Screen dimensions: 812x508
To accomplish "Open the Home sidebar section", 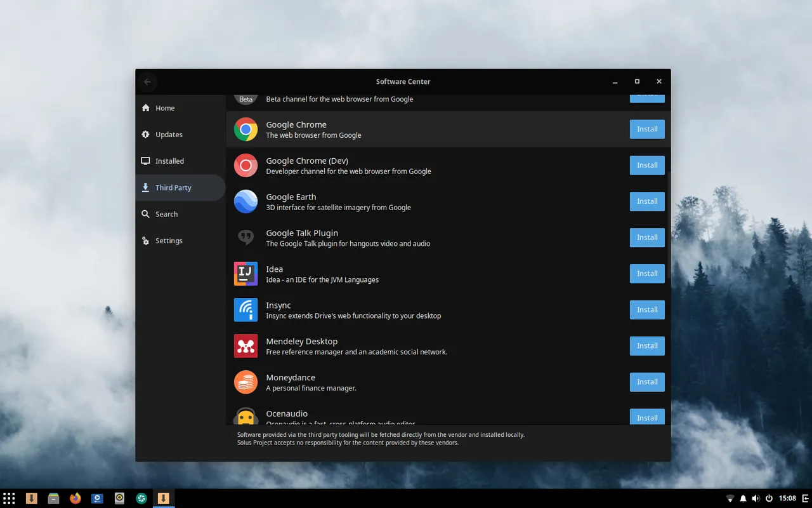I will click(x=180, y=108).
